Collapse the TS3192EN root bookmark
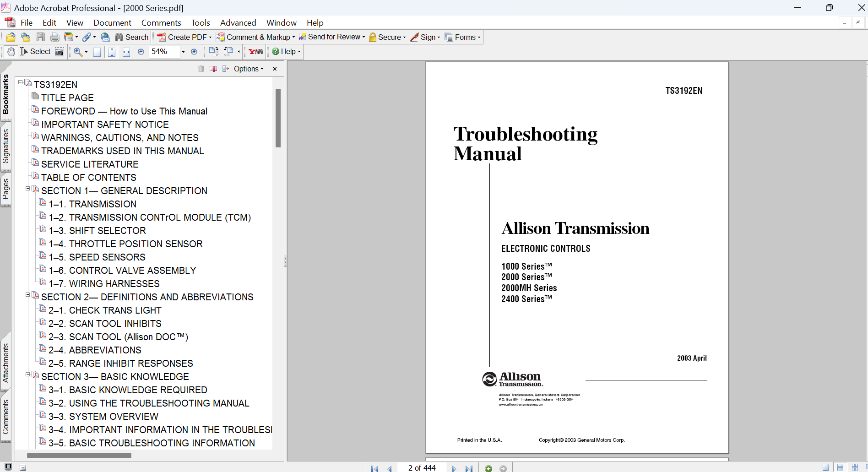Screen dimensions: 868x472 (x=20, y=82)
